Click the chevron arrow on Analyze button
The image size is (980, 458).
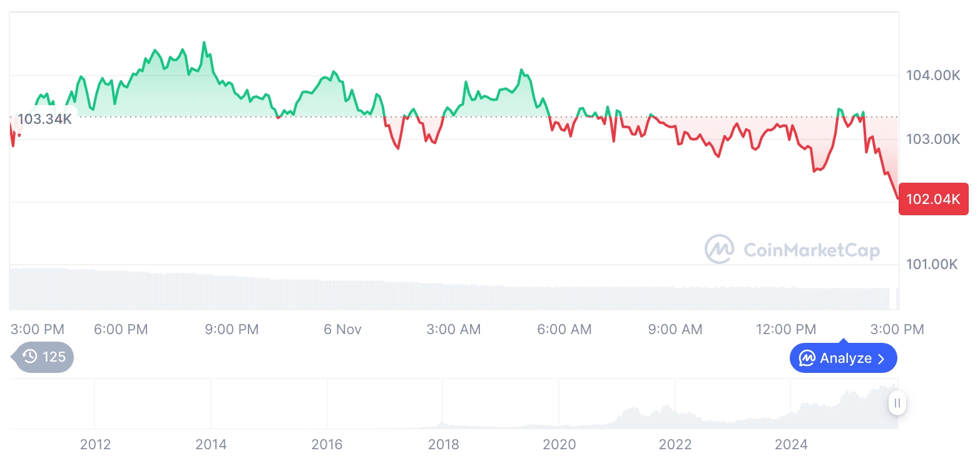point(882,359)
